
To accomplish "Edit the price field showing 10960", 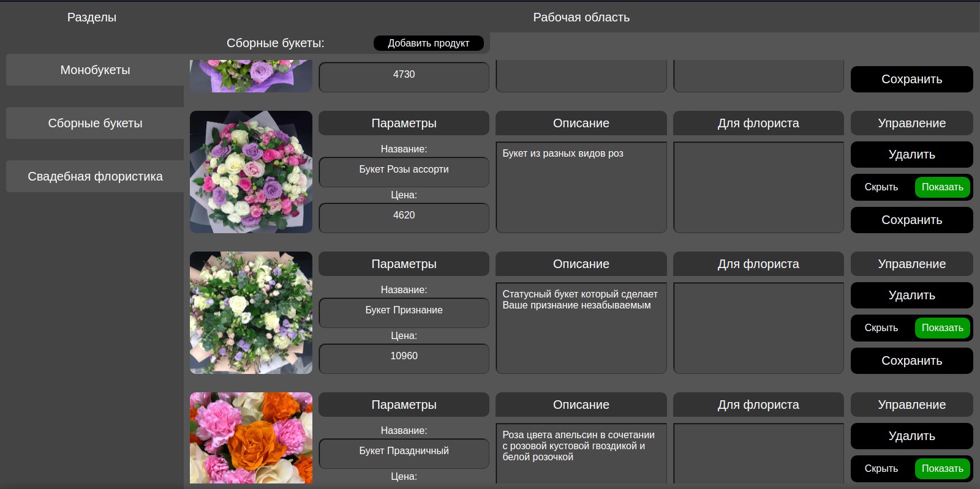I will click(404, 358).
